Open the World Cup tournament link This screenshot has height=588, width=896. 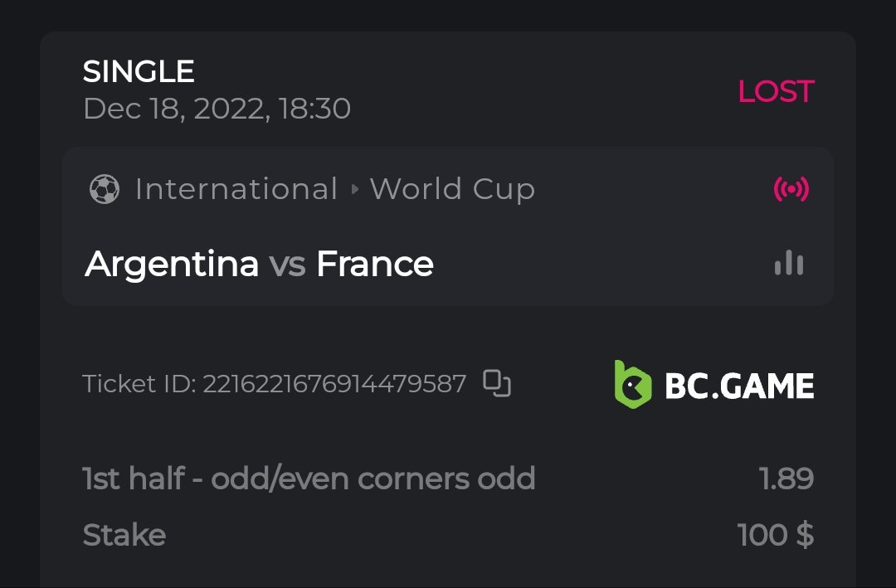pos(452,190)
